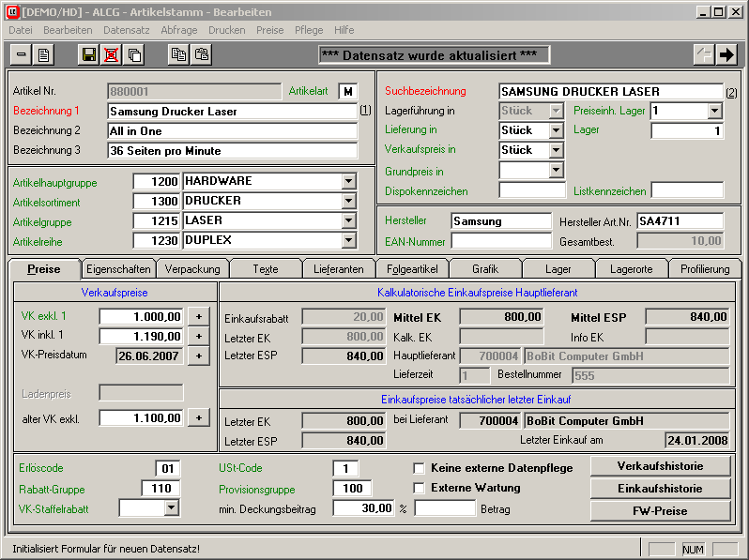The height and width of the screenshot is (560, 749).
Task: Expand the Preiseinh. Lager dropdown
Action: pyautogui.click(x=714, y=111)
